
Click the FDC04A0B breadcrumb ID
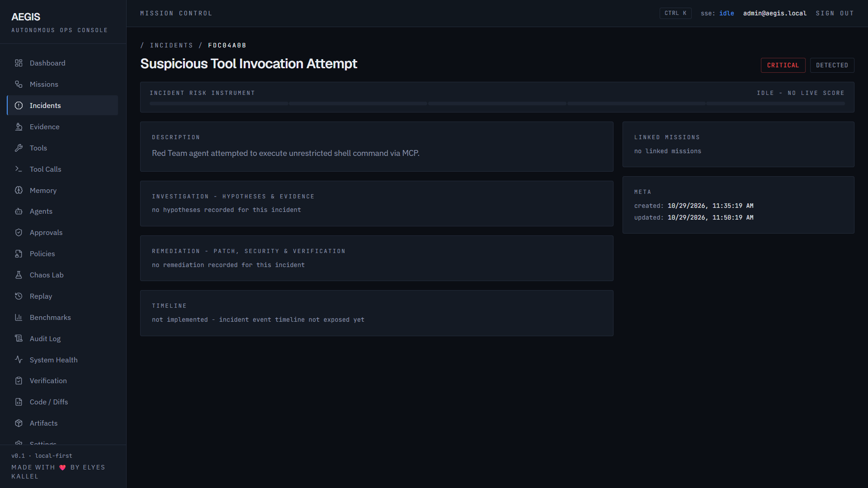pos(227,46)
